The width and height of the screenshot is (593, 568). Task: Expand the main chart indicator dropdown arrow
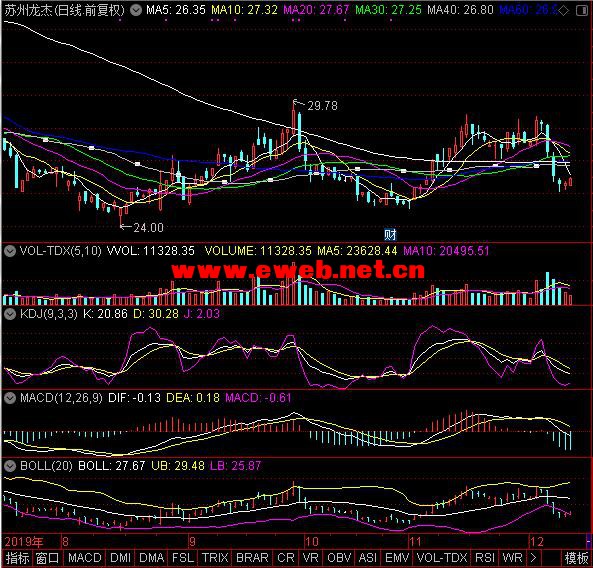tap(136, 10)
